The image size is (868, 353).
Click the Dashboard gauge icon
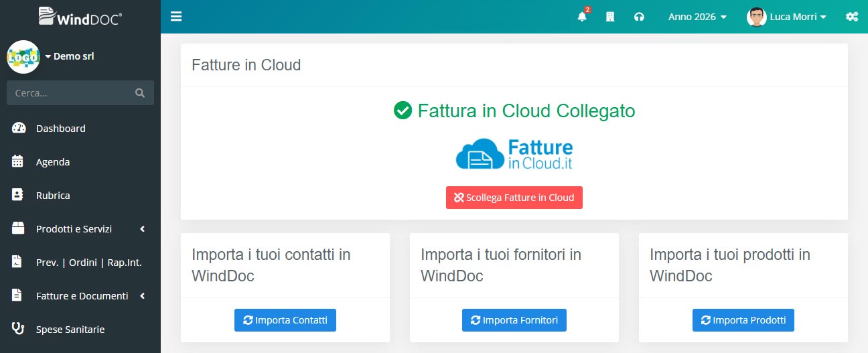(x=19, y=129)
